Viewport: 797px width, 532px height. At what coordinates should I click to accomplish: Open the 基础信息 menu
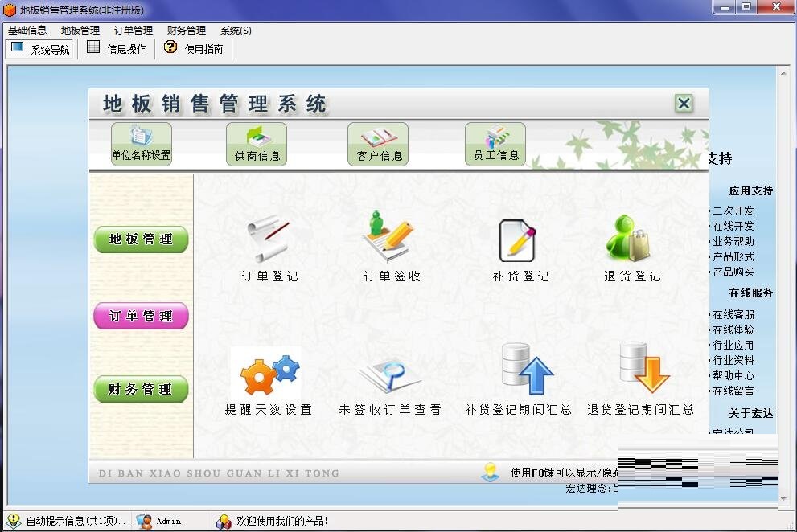(27, 30)
